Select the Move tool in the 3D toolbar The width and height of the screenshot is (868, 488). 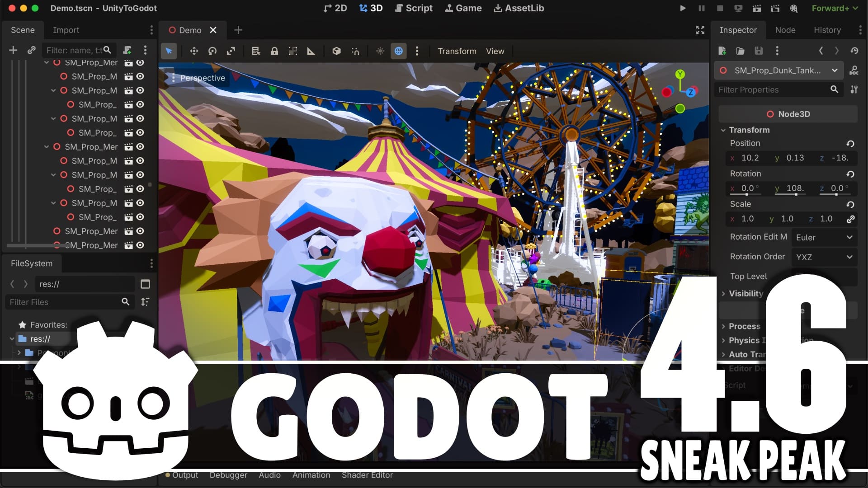click(194, 51)
